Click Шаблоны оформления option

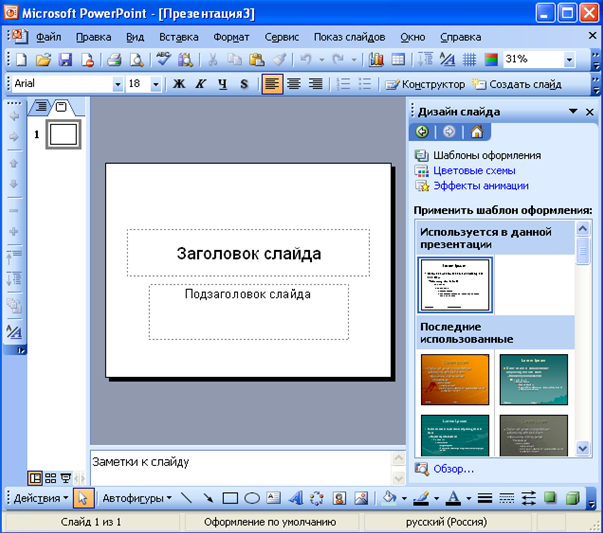point(487,155)
